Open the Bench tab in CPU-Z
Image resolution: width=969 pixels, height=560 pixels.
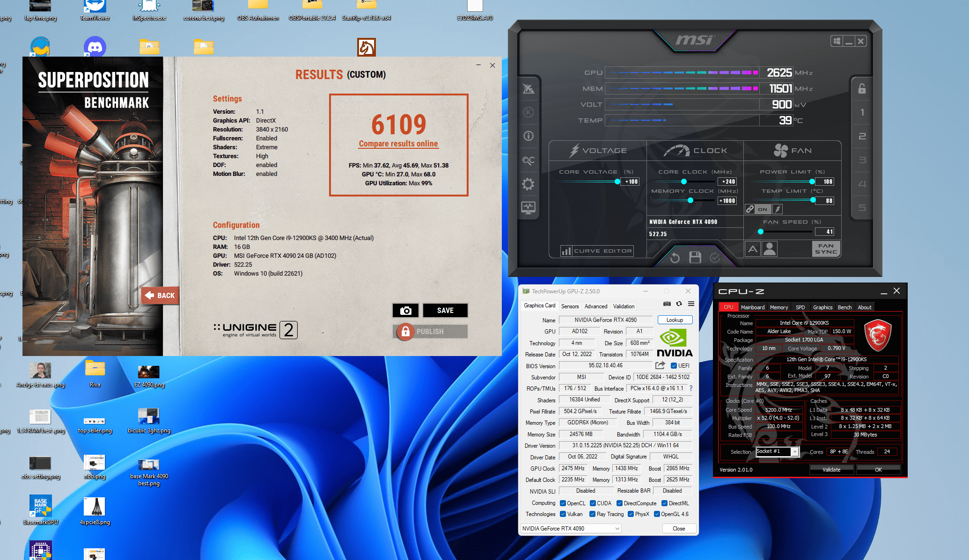(x=844, y=307)
